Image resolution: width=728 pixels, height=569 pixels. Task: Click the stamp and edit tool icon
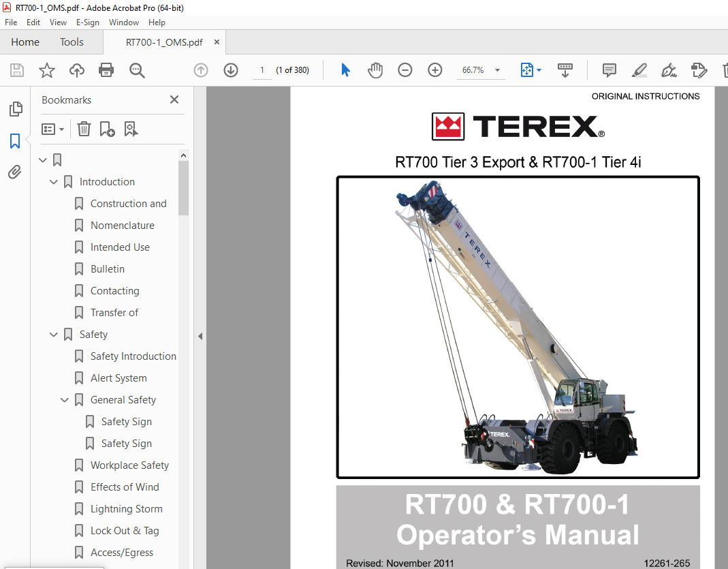[x=699, y=70]
